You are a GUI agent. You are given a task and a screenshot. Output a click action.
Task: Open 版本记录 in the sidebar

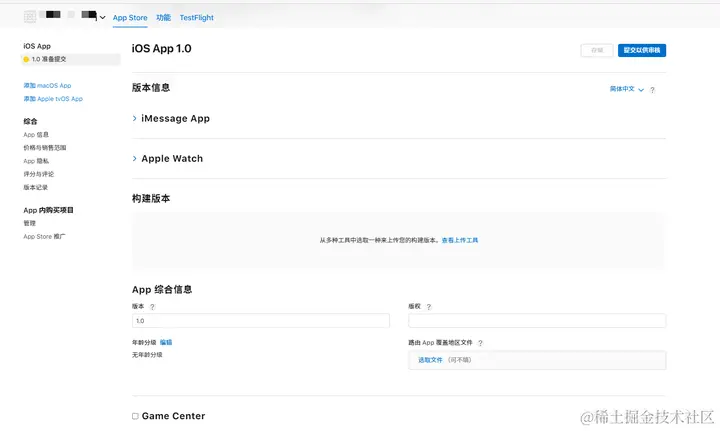click(x=35, y=187)
